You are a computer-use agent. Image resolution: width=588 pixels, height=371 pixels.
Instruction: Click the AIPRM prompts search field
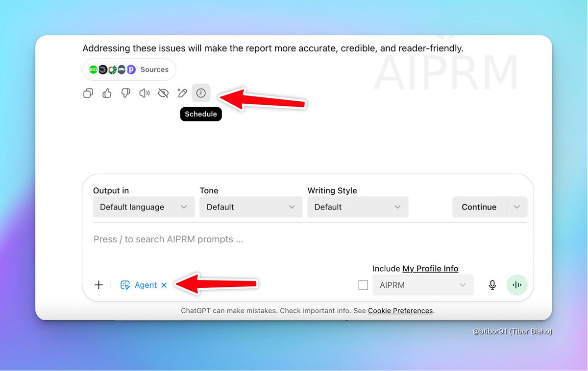(196, 239)
